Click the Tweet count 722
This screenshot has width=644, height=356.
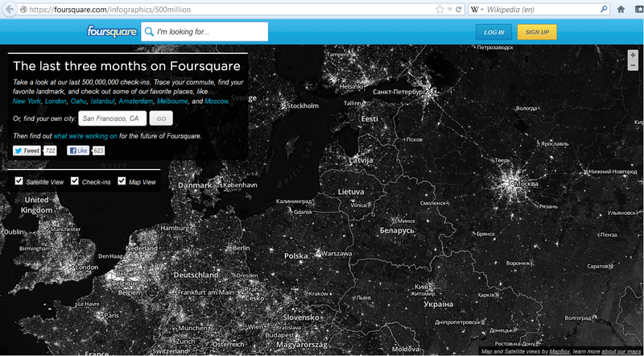click(50, 151)
